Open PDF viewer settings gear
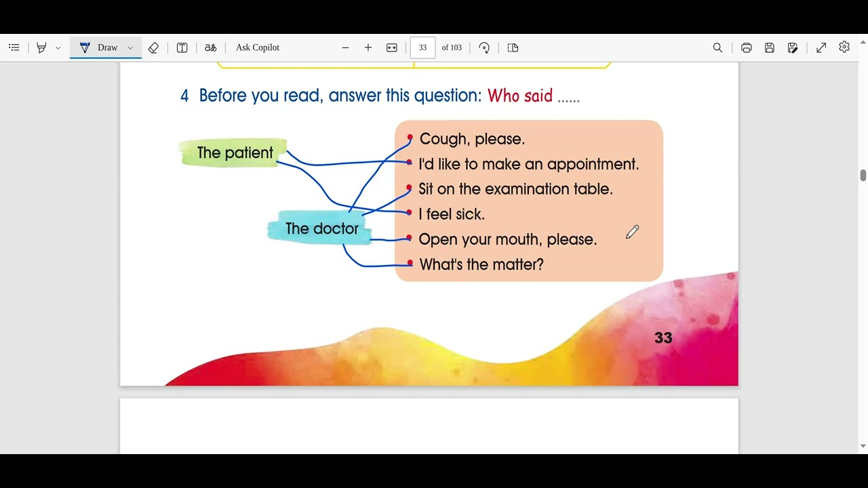 click(844, 47)
